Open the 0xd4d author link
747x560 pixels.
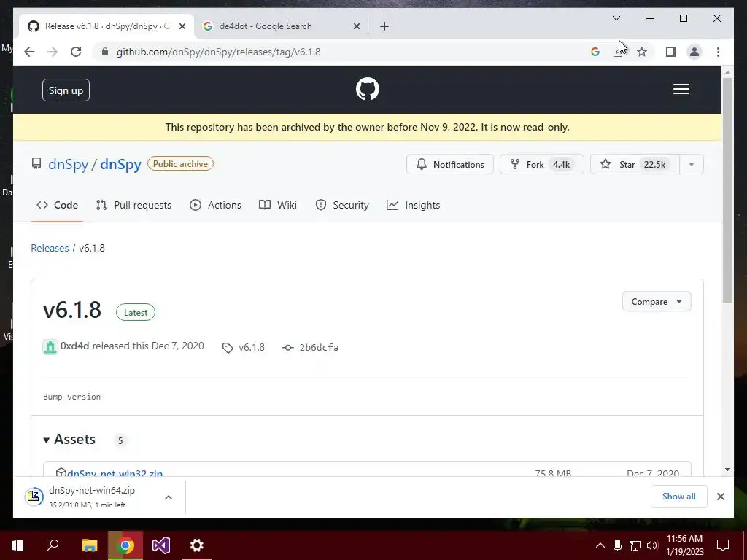coord(75,346)
